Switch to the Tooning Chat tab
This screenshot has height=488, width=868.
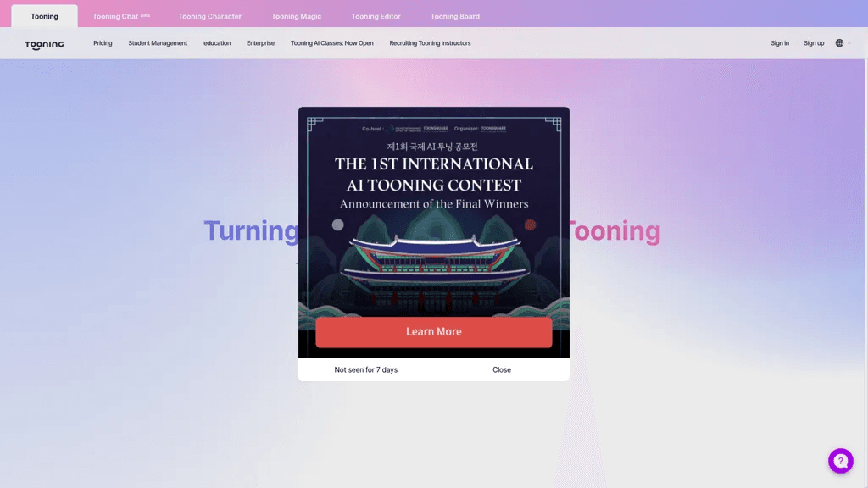point(120,16)
